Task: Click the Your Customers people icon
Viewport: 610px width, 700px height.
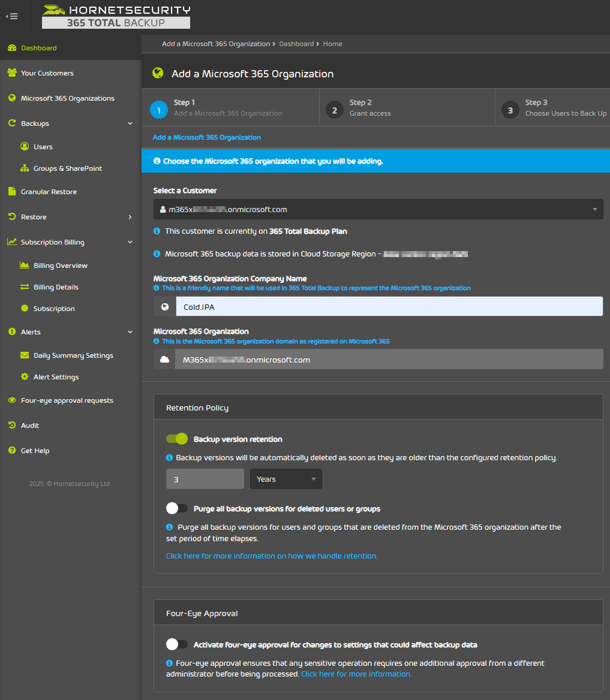Action: [12, 73]
